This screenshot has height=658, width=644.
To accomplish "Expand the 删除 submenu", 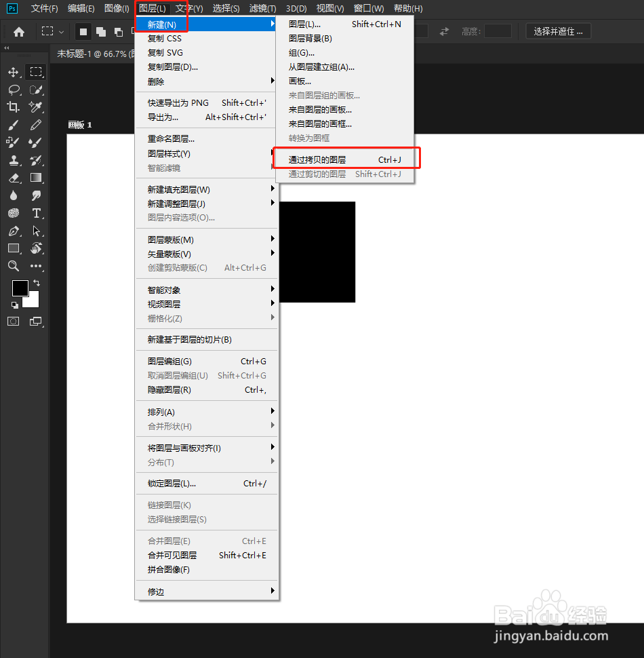I will pos(205,81).
